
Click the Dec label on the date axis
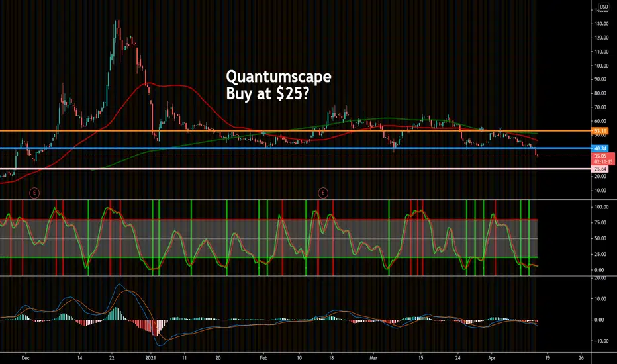(26, 358)
